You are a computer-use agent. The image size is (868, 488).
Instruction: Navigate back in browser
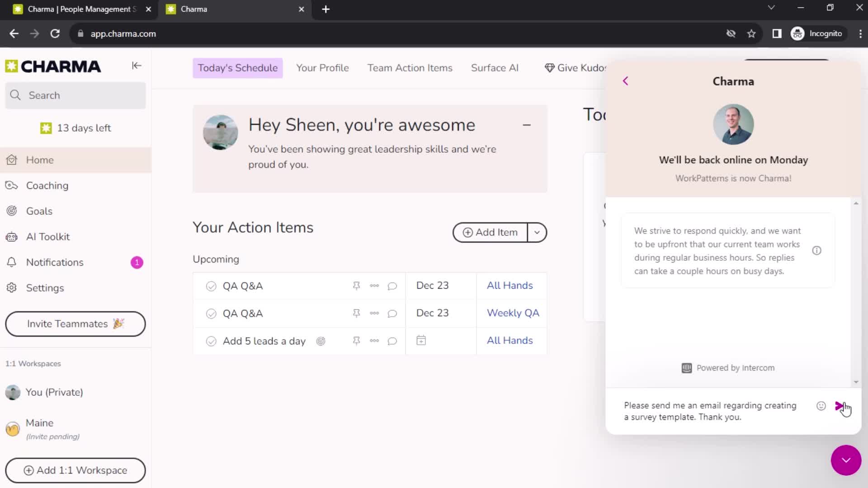[14, 33]
